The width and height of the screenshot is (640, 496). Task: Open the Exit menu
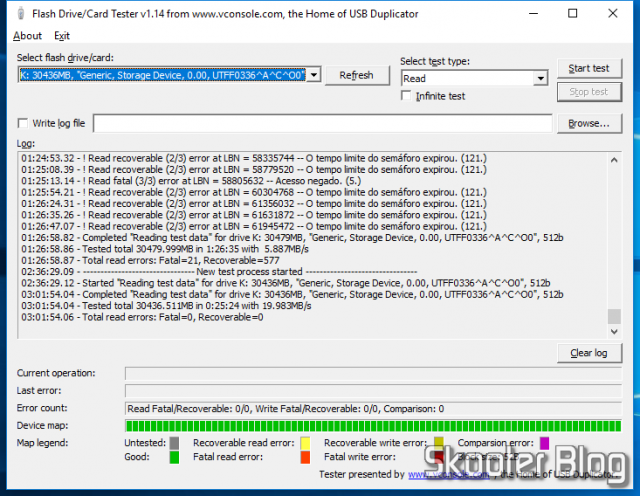pyautogui.click(x=62, y=36)
